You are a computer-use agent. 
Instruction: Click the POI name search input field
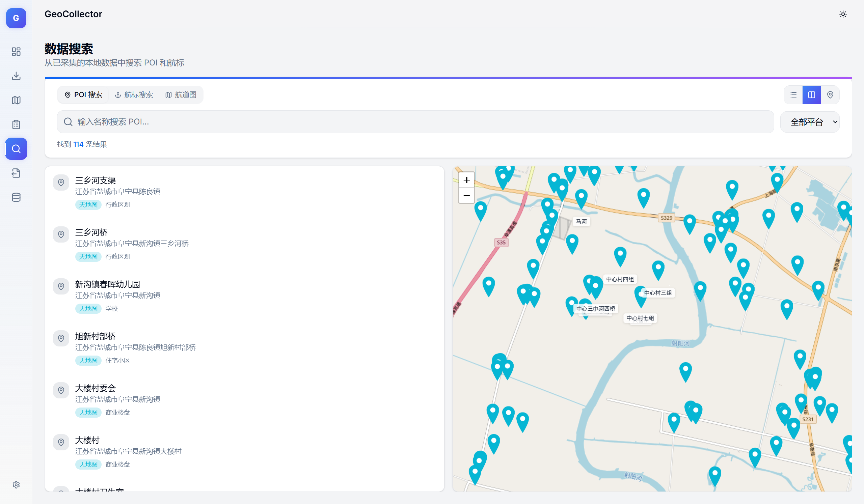click(x=415, y=122)
